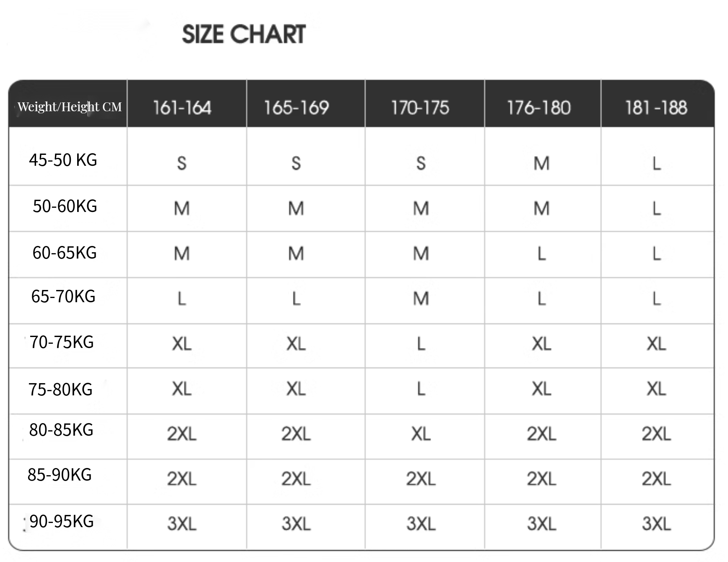Select the 181-188 height column header

656,108
